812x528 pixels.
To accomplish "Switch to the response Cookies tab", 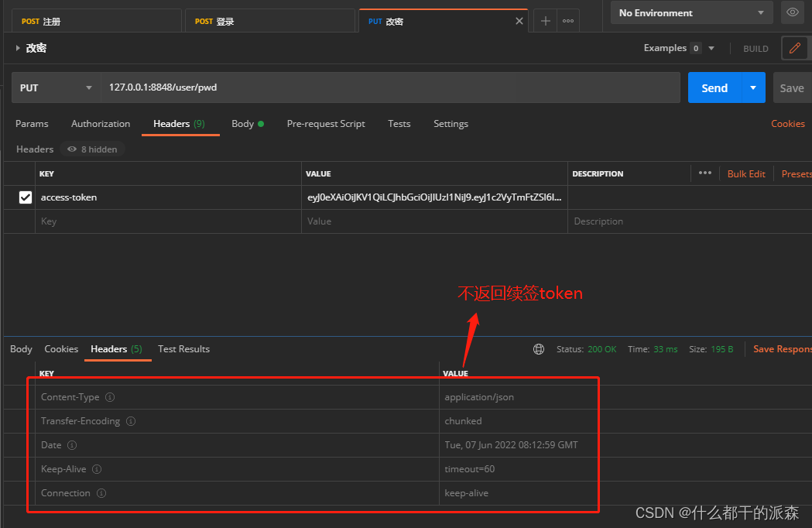I will click(x=61, y=349).
